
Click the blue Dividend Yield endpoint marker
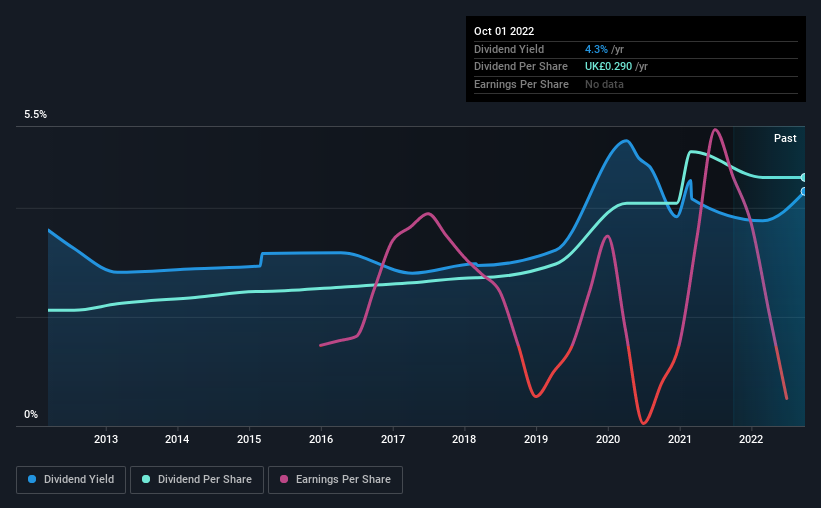(x=803, y=192)
